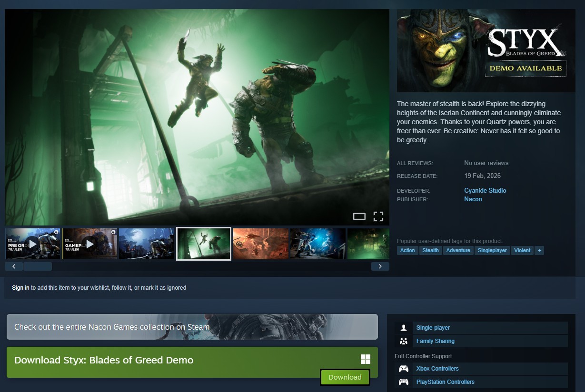
Task: Browse the Singleplayer tag
Action: (493, 250)
